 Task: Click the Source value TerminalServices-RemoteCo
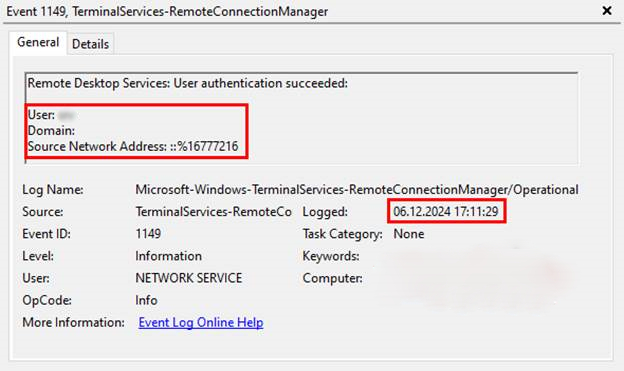(213, 212)
